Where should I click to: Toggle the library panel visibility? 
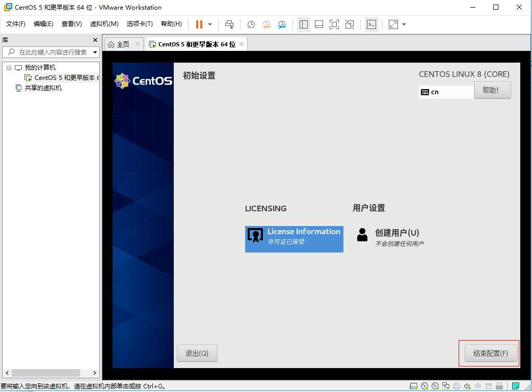coord(304,24)
